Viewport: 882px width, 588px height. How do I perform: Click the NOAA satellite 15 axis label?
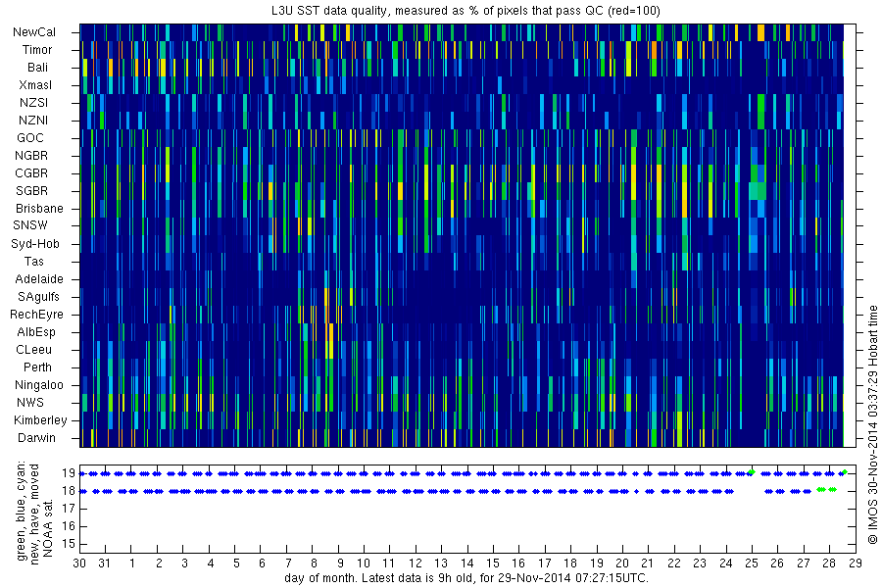tap(69, 544)
